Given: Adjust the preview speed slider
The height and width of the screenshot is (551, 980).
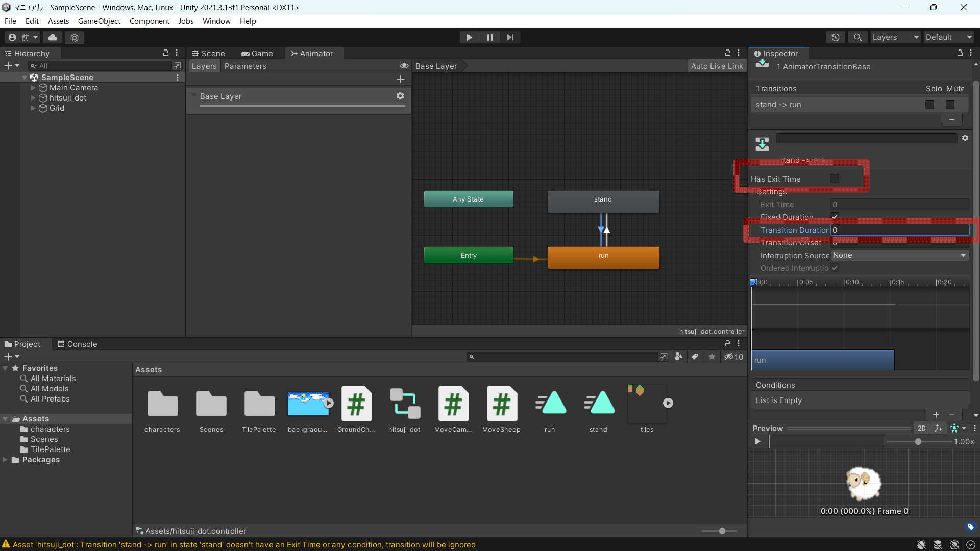Looking at the screenshot, I should coord(918,442).
